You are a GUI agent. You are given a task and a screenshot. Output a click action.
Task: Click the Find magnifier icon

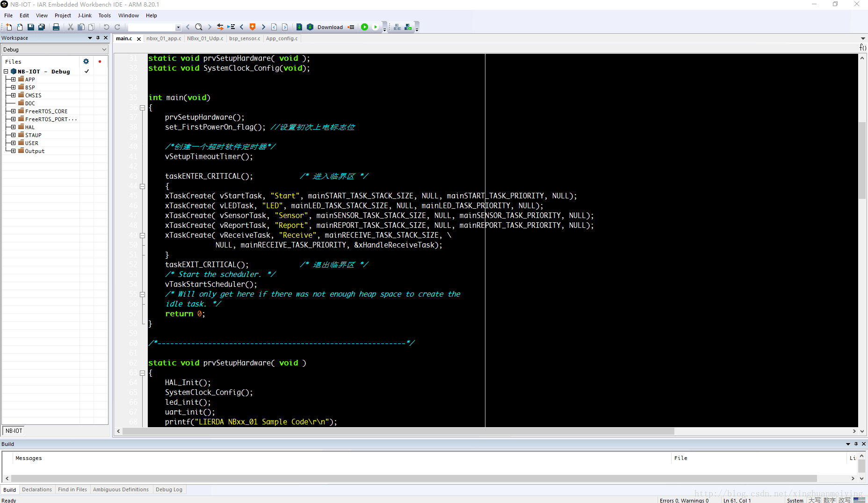(x=199, y=27)
